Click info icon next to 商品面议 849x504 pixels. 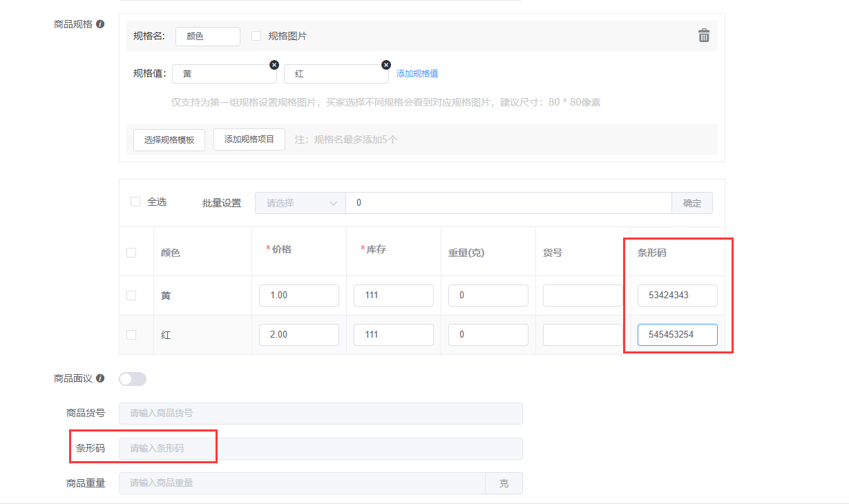click(100, 378)
